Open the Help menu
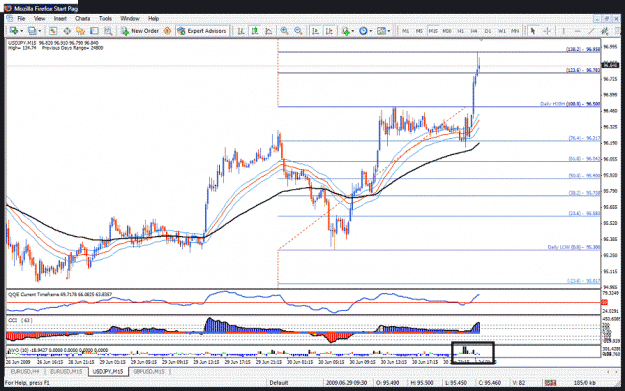The image size is (625, 391). pos(153,18)
